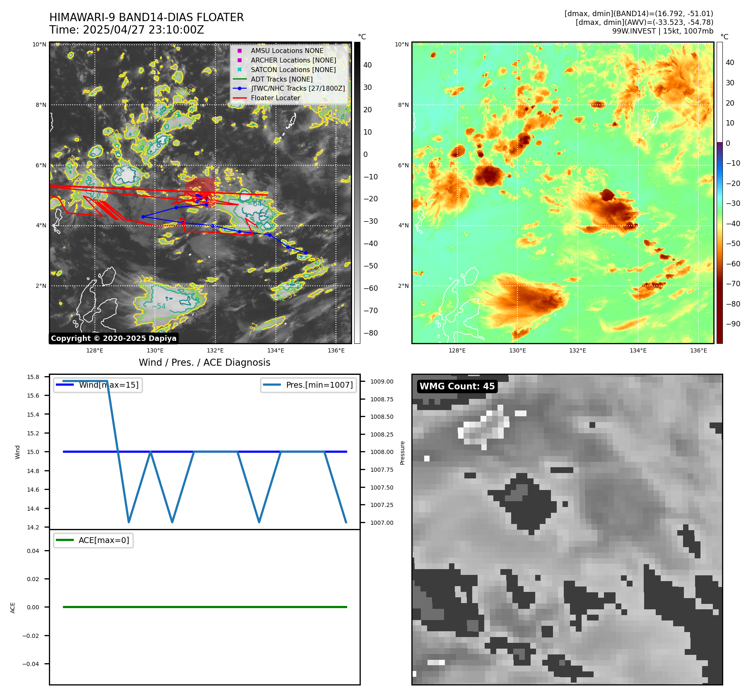Click the horizontal blue wind line at 15.0

point(205,452)
